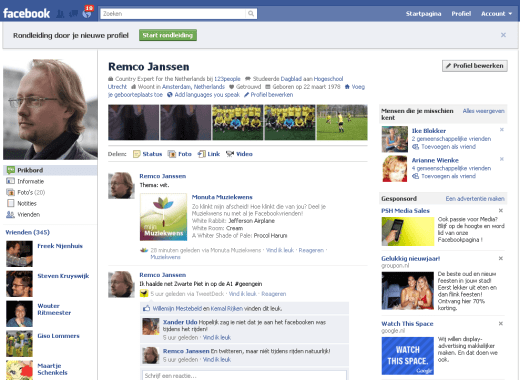Dismiss the Arianne Wienke suggestion
Screen dimensions: 520x380
coord(502,159)
